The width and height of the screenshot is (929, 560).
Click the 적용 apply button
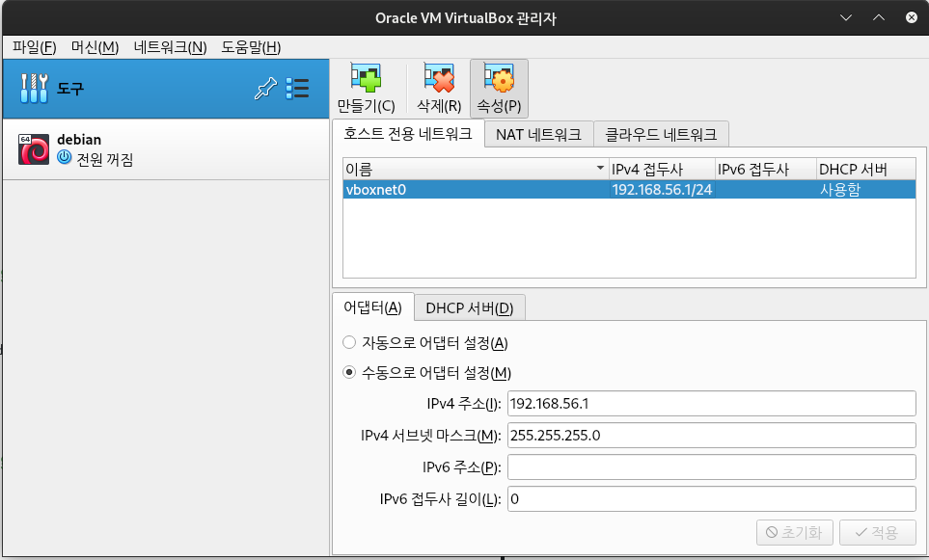tap(878, 532)
